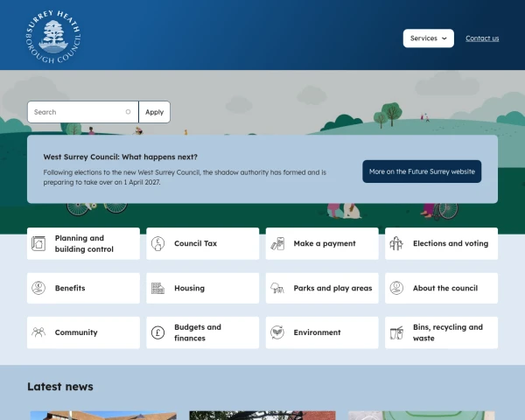
Task: Click the Apply search button
Action: pos(154,112)
